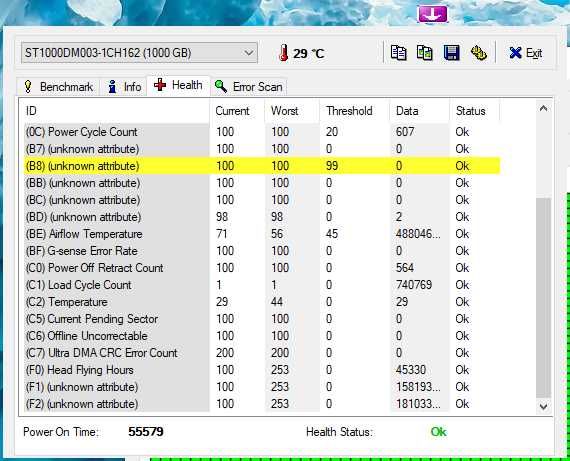Click the threshold value 99

(x=332, y=166)
